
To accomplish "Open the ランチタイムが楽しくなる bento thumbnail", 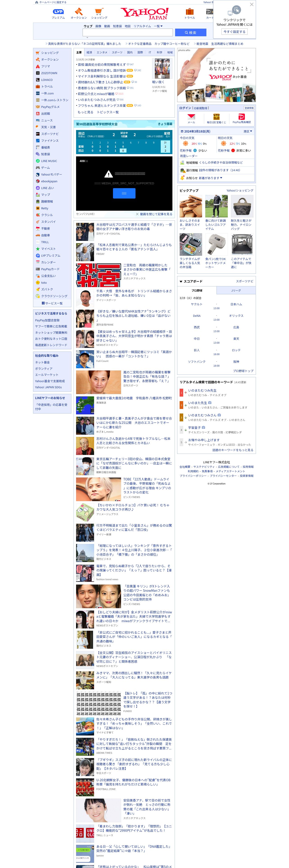I will click(191, 244).
